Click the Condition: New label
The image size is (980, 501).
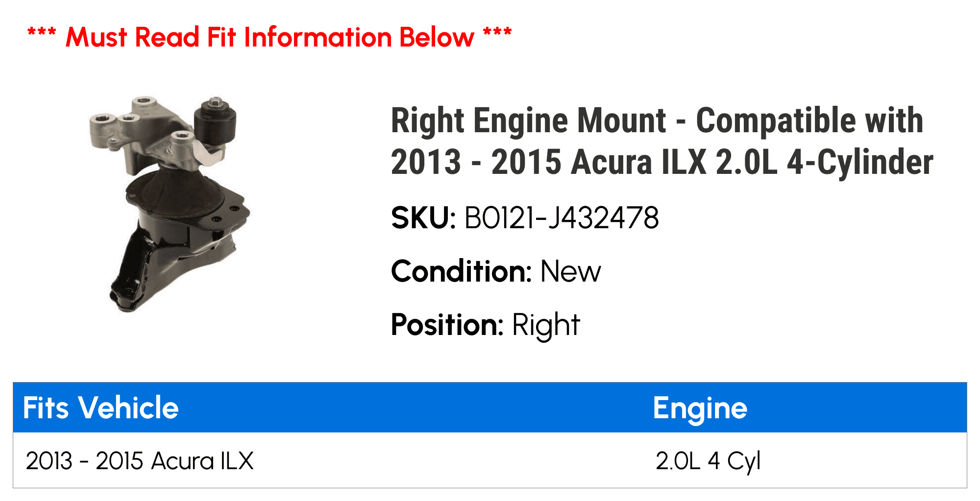pyautogui.click(x=496, y=271)
